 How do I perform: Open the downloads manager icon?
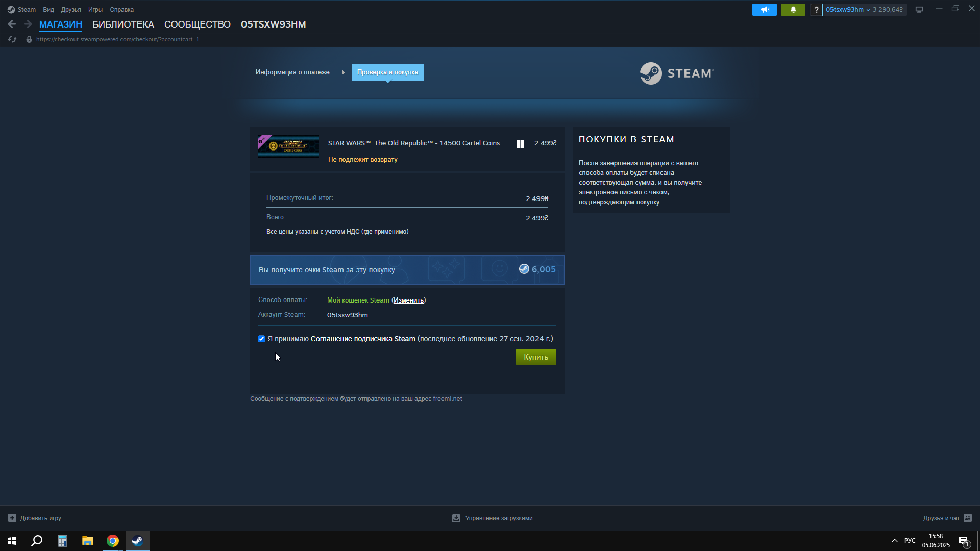click(456, 518)
